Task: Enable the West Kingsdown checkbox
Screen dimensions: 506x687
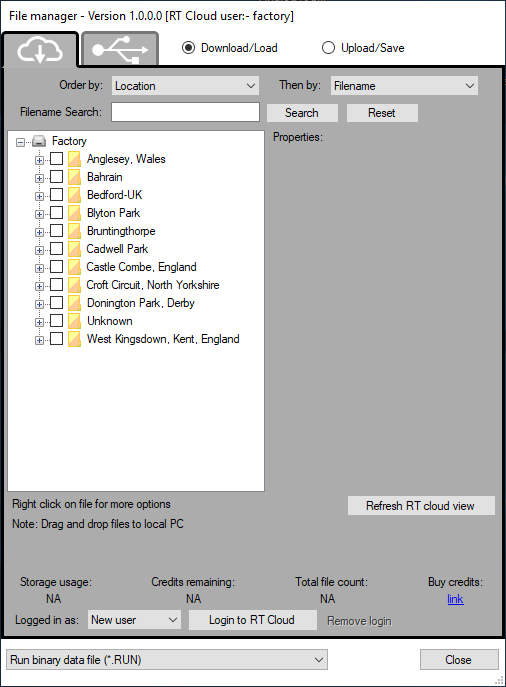Action: click(57, 338)
